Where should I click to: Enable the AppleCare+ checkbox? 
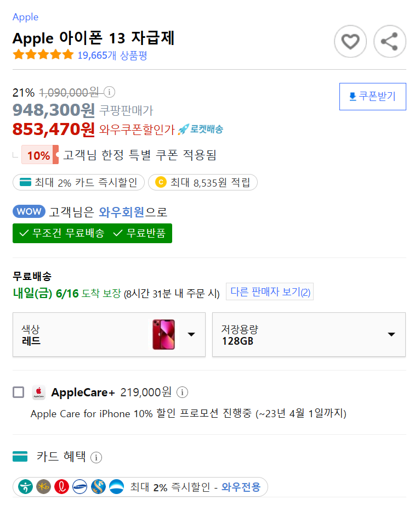pyautogui.click(x=18, y=392)
